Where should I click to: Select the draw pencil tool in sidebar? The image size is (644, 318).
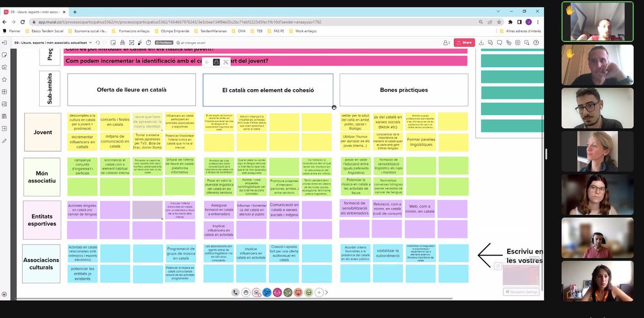(x=4, y=141)
